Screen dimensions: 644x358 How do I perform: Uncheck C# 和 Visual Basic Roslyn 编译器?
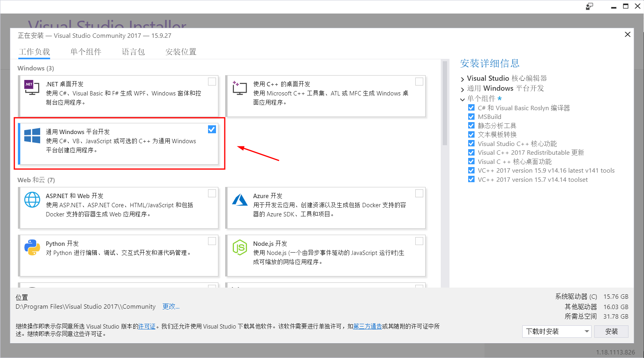[471, 108]
